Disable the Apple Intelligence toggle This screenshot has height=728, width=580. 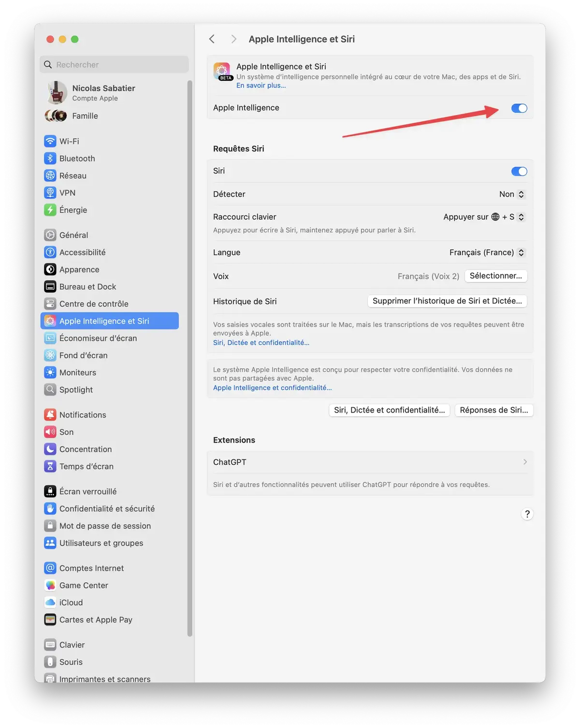click(x=519, y=108)
